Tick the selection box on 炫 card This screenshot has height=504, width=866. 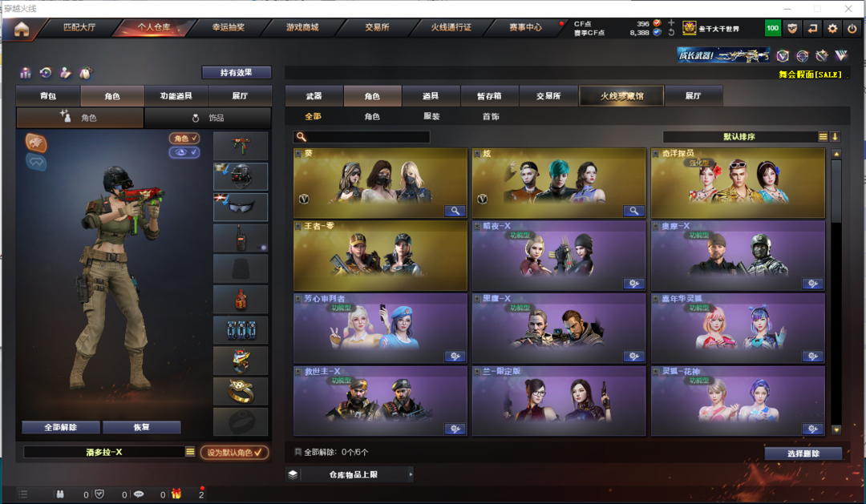[477, 154]
